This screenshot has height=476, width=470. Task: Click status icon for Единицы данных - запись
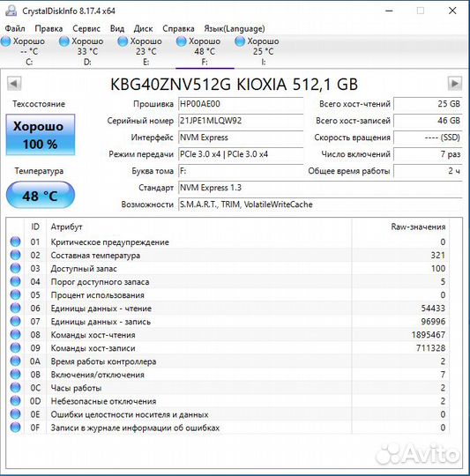[x=15, y=322]
